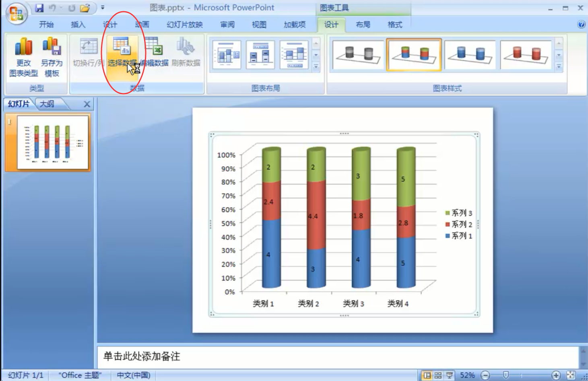Open the 插入 ribbon tab

click(x=78, y=25)
